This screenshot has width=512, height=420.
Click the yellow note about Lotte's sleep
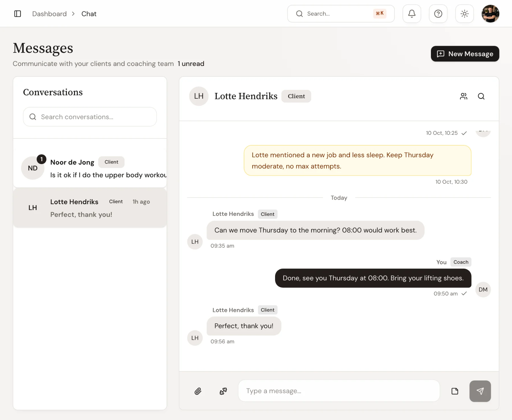click(358, 161)
